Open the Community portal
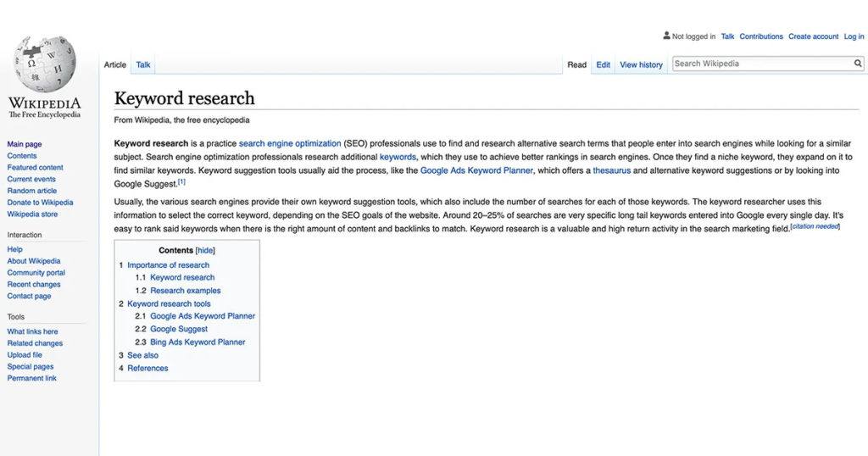Screen dimensions: 868x456 [x=36, y=272]
